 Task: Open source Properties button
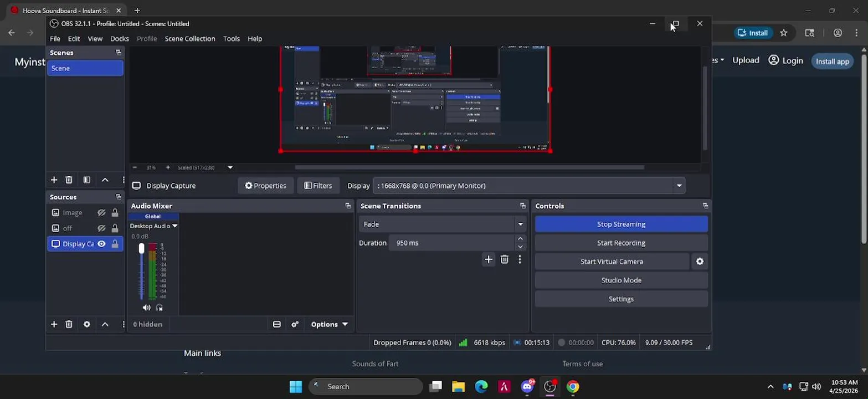[x=265, y=186]
